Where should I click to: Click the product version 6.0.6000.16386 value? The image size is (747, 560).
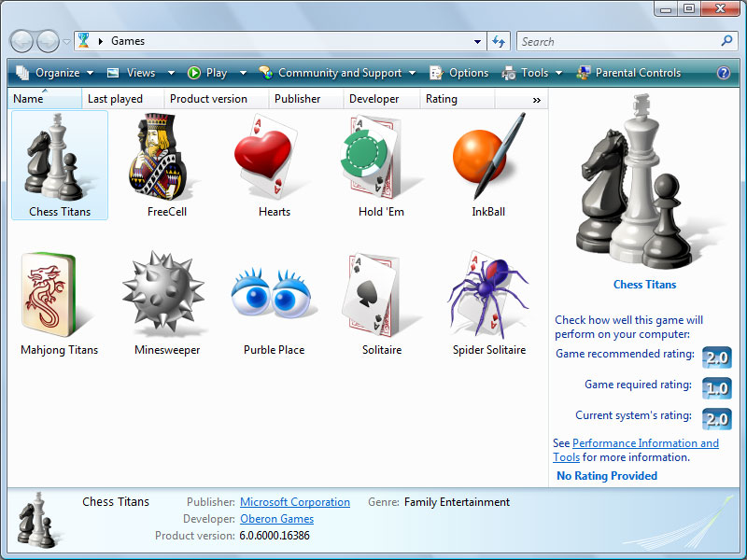[275, 535]
